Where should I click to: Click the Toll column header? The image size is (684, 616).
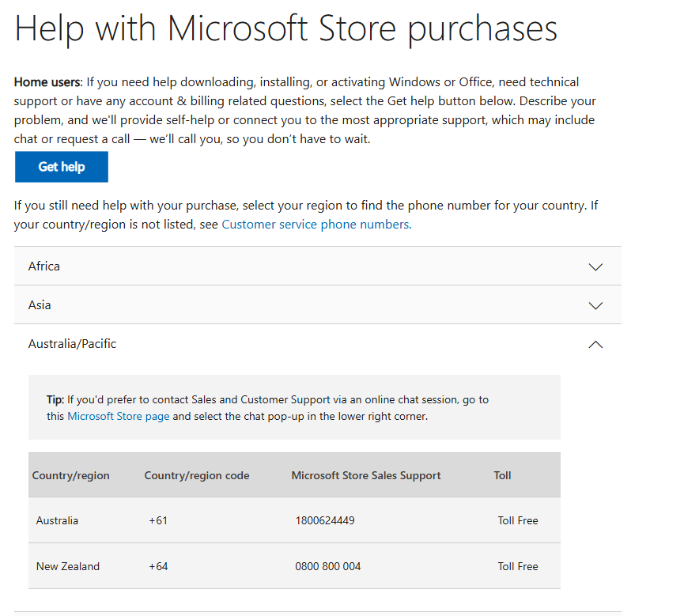tap(503, 475)
